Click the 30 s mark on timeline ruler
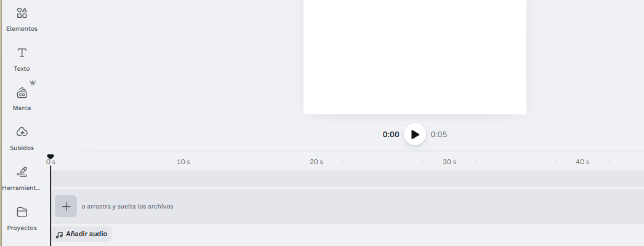Screen dimensions: 644x246 click(449, 162)
